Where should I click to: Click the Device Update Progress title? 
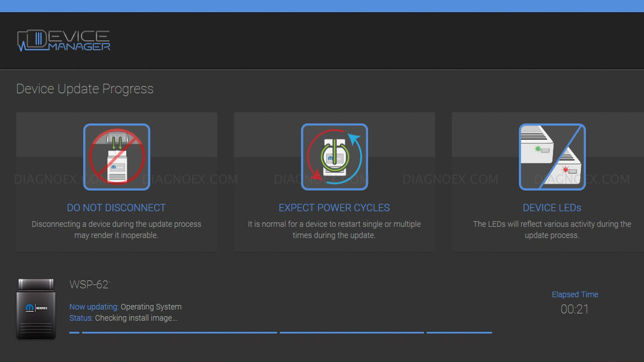pyautogui.click(x=85, y=89)
